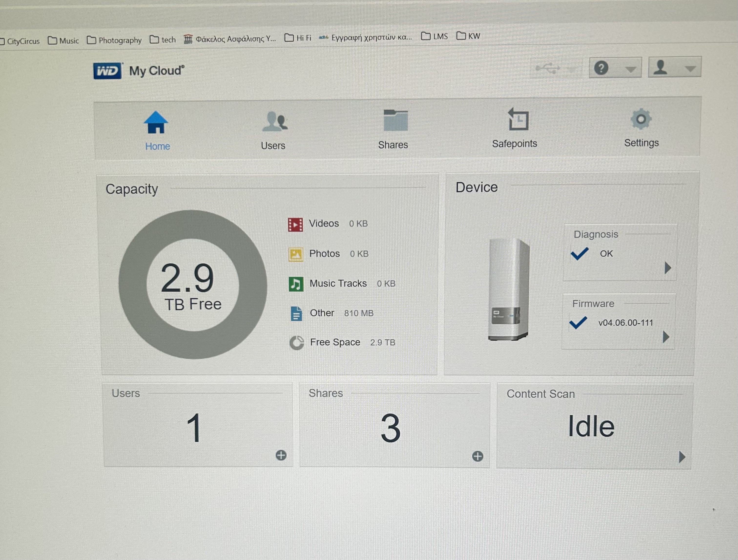Add a new user with plus icon
The image size is (738, 560).
281,455
